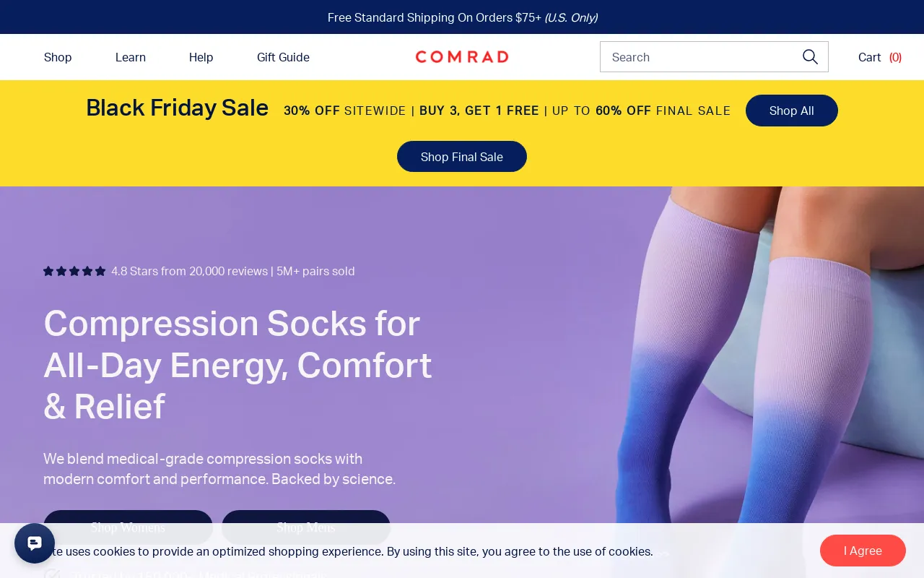Click the Shop All button
This screenshot has height=578, width=924.
click(792, 111)
